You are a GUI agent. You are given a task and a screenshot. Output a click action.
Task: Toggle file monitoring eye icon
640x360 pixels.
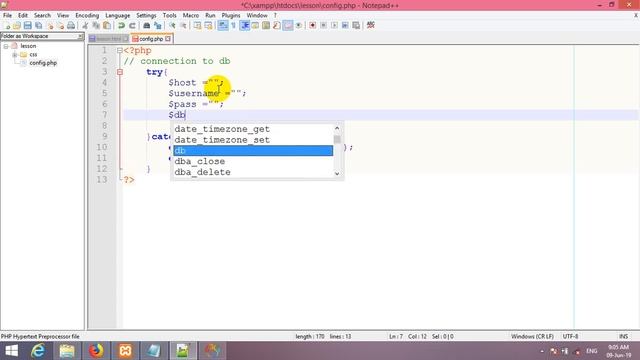pyautogui.click(x=299, y=25)
